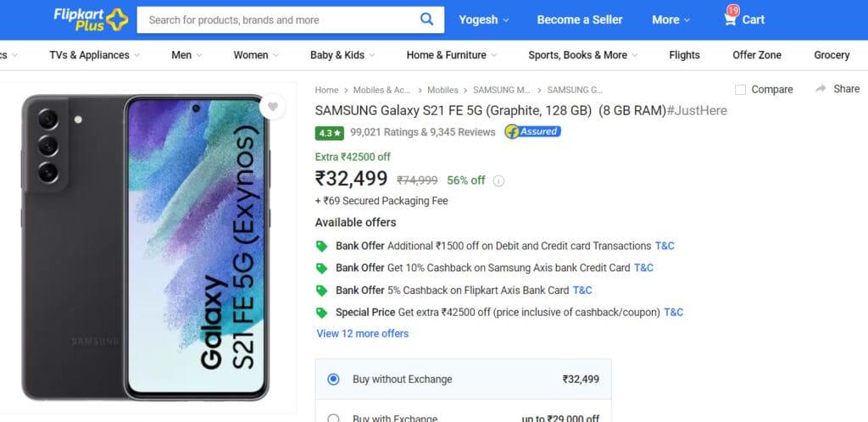Open Special Price T&C link
868x422 pixels.
point(673,313)
